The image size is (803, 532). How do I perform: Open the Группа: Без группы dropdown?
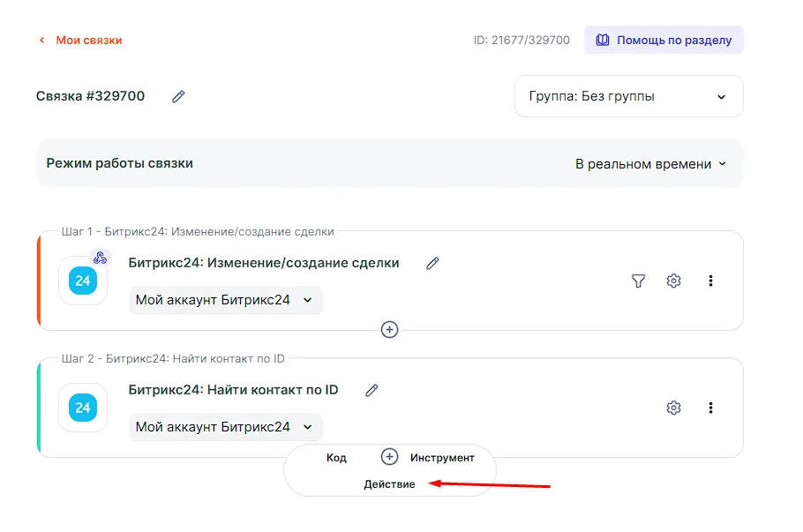(628, 96)
